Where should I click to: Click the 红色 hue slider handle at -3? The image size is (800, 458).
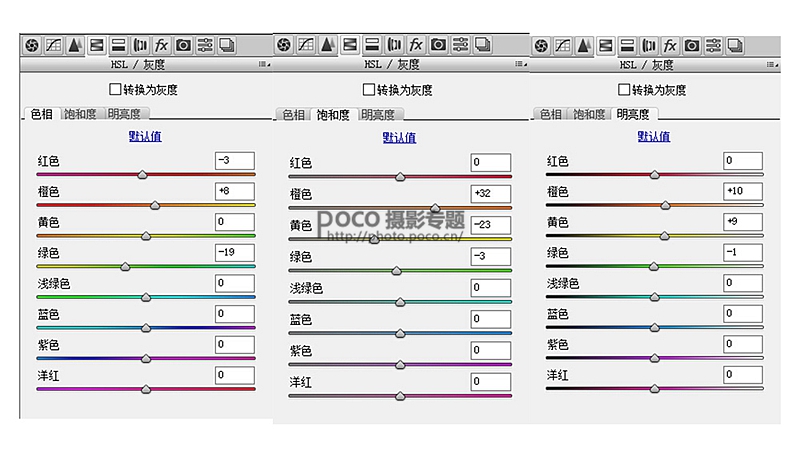click(x=142, y=174)
